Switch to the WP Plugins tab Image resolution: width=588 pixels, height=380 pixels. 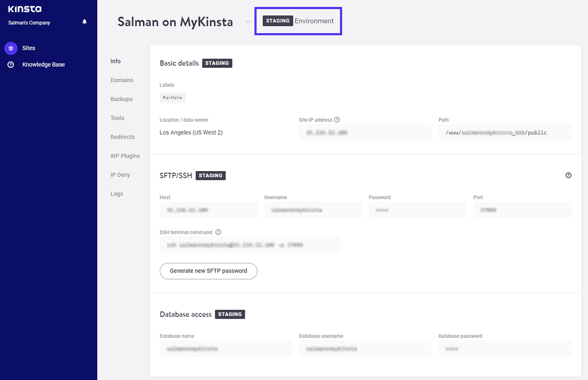point(125,156)
